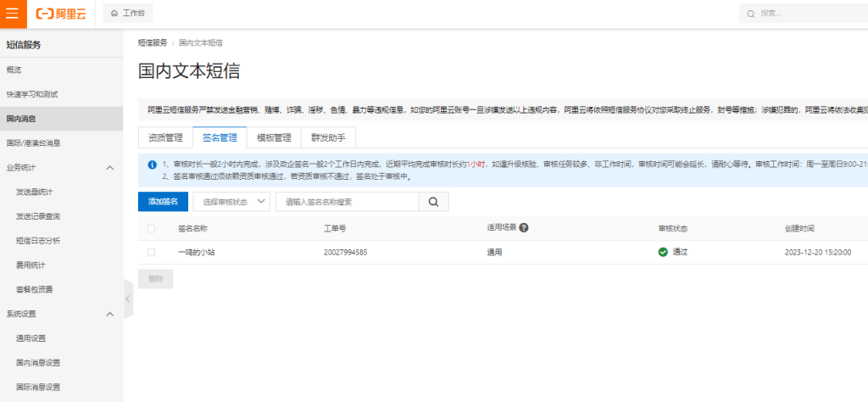This screenshot has width=868, height=402.
Task: Collapse the sidebar using the arrow handle
Action: 128,299
